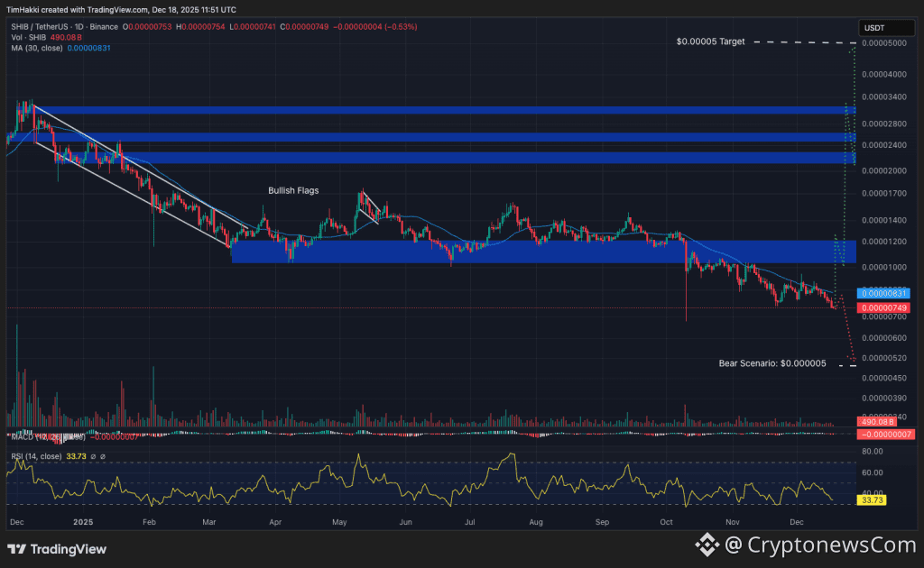Screen dimensions: 924x568
Task: Click the second ⌀ icon beside the RSI legend
Action: coord(103,456)
